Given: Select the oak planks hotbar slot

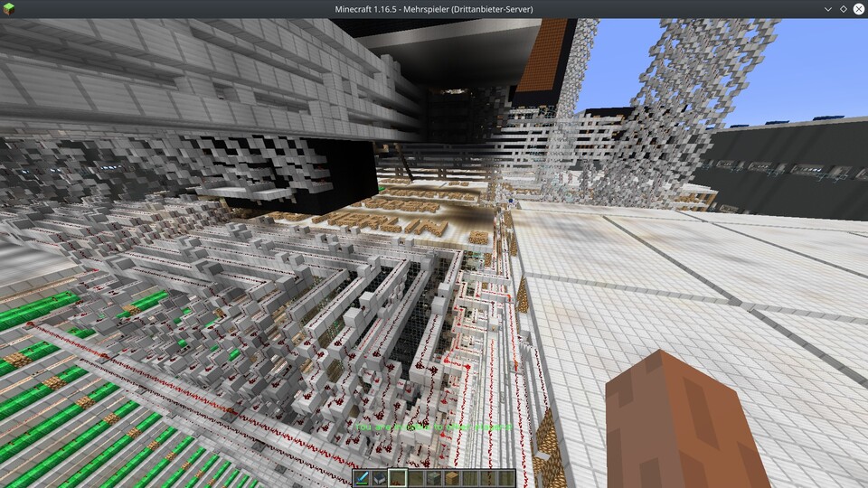Looking at the screenshot, I should click(452, 478).
